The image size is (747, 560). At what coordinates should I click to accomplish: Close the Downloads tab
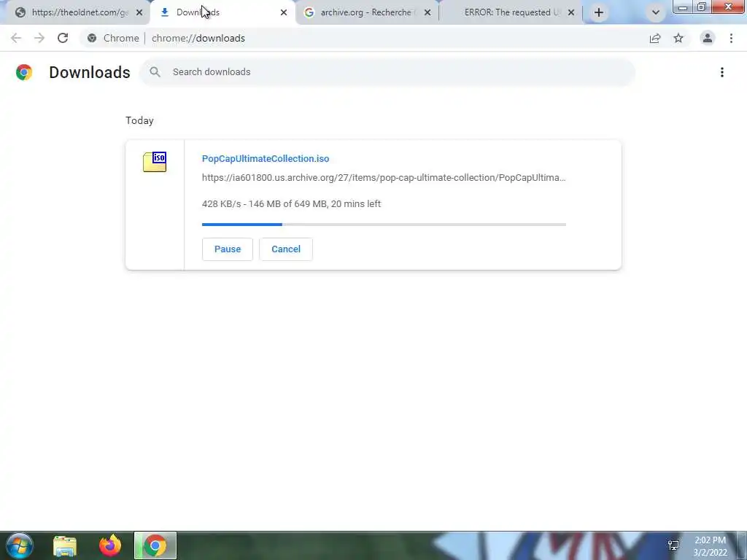pyautogui.click(x=284, y=12)
